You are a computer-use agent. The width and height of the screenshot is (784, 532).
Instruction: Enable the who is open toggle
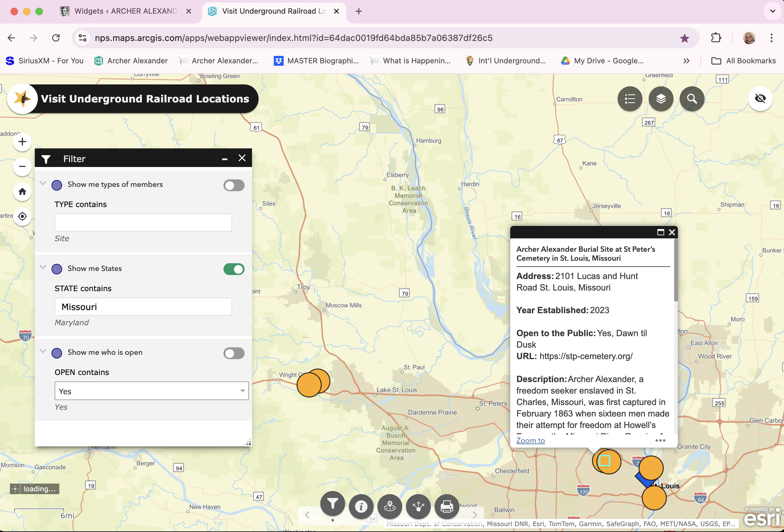click(x=234, y=353)
